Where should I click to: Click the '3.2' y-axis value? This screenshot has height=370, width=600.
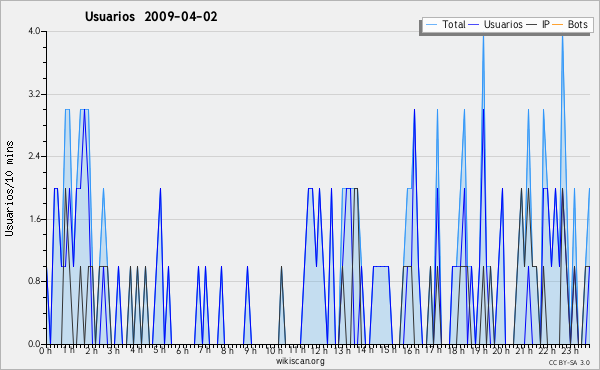coord(34,94)
